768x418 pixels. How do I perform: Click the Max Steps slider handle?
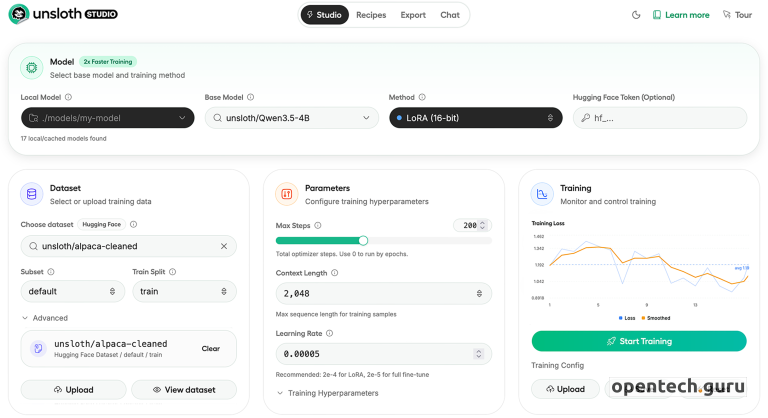click(363, 240)
